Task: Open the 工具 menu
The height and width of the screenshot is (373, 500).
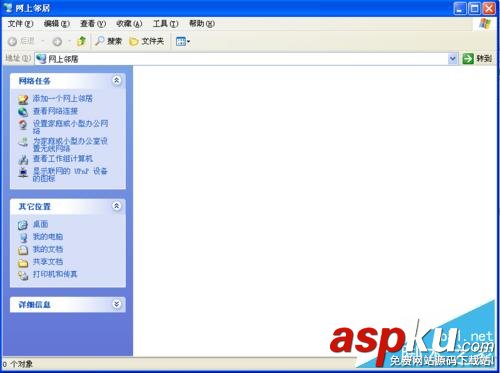Action: pyautogui.click(x=166, y=24)
